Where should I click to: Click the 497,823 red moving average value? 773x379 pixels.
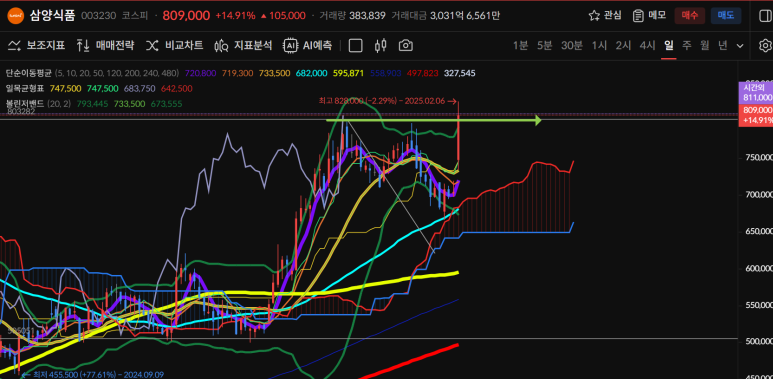[x=423, y=73]
